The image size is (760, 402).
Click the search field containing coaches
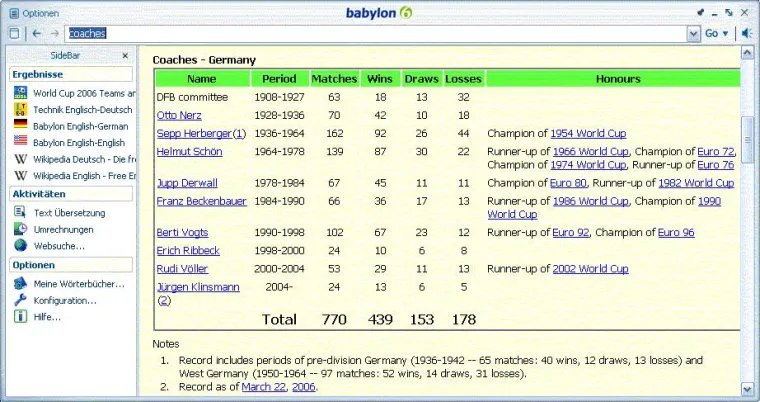[x=376, y=33]
